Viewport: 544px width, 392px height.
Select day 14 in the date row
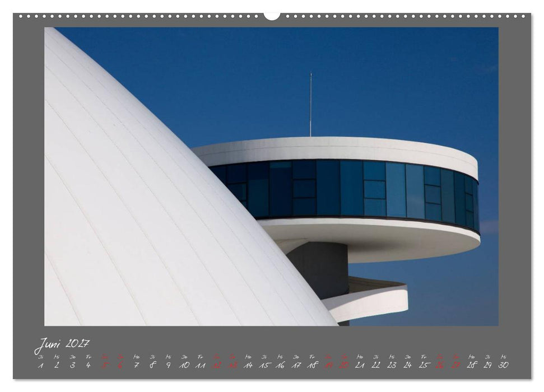click(248, 365)
